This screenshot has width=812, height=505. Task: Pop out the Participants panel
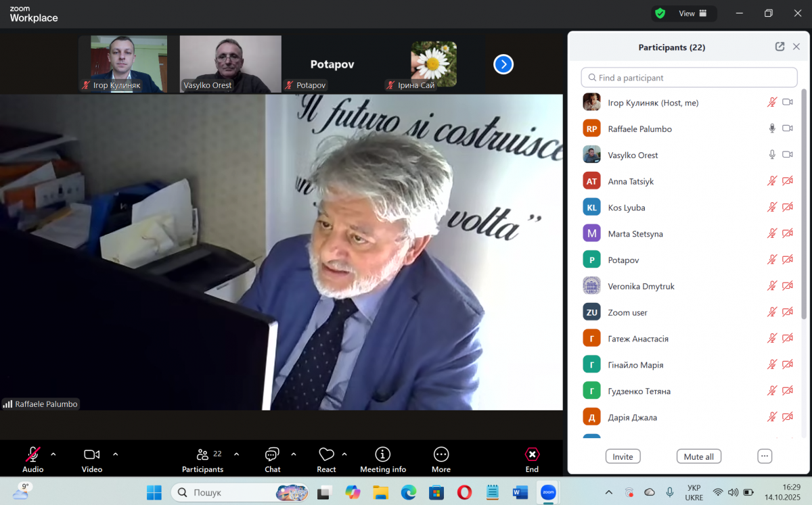tap(780, 47)
